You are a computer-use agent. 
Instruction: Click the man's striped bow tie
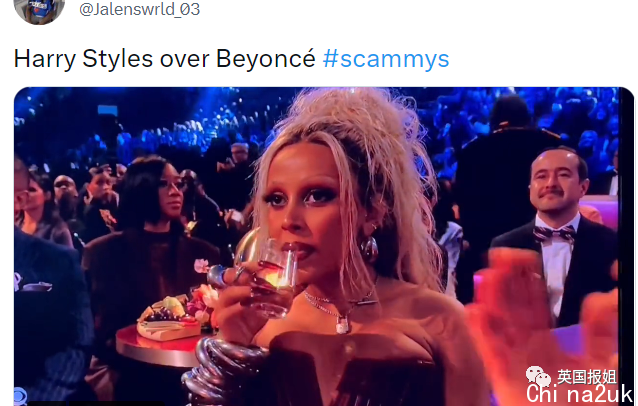(x=554, y=234)
